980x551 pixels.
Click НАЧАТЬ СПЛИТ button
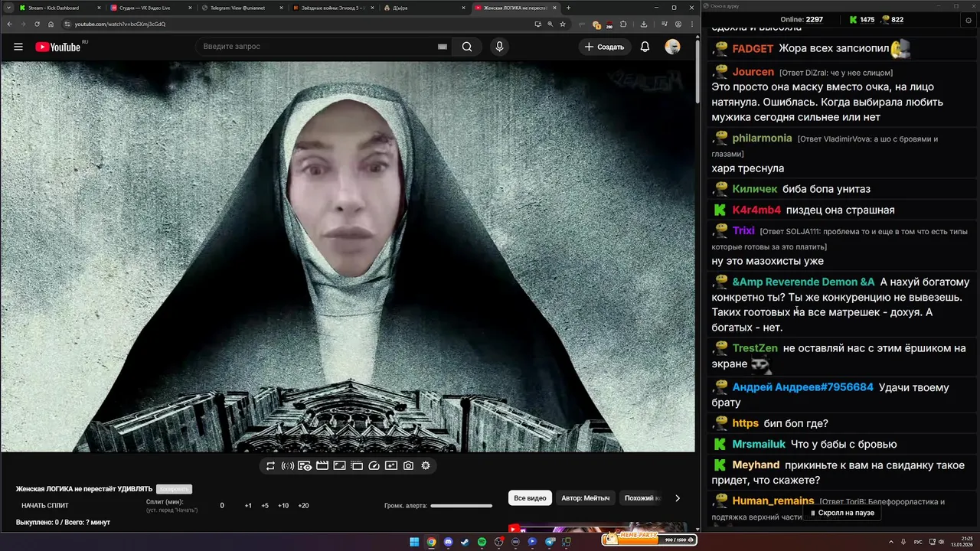[x=45, y=506]
